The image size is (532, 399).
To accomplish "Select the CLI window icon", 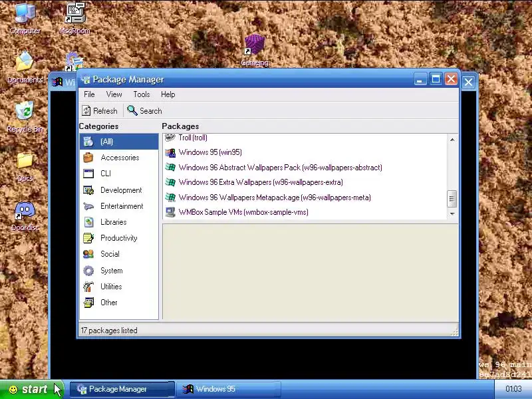I will pos(88,174).
